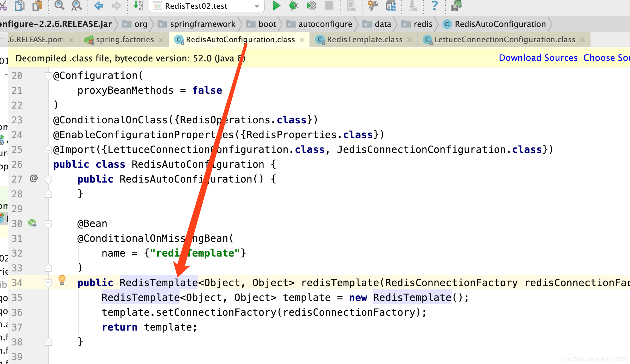This screenshot has width=630, height=364.
Task: Open the Help question mark
Action: (434, 5)
